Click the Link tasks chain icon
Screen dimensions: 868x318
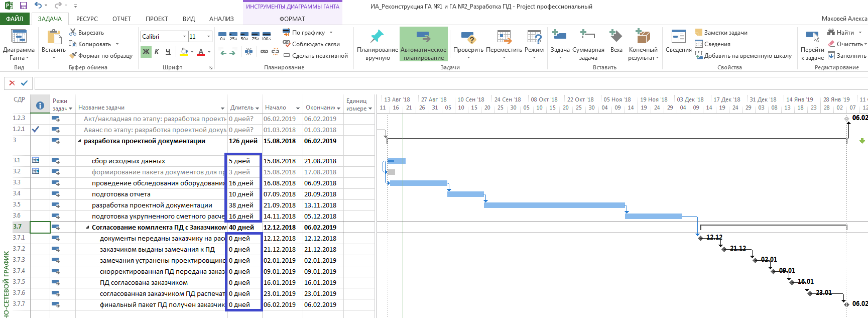click(264, 51)
